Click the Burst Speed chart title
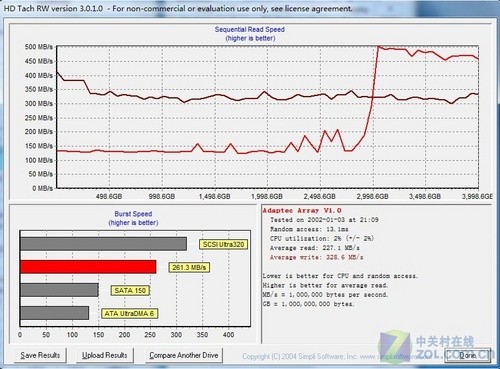 [133, 214]
